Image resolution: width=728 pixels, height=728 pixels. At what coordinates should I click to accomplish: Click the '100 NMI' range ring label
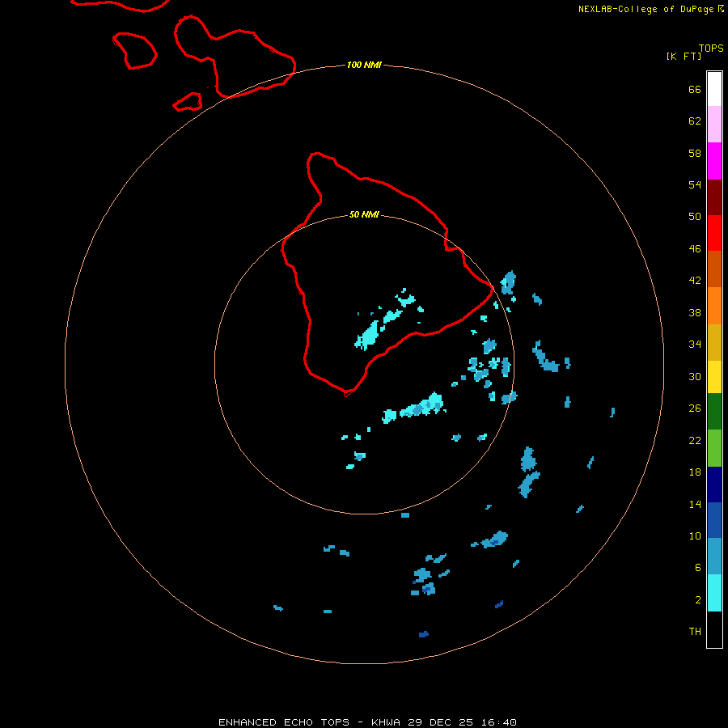click(364, 65)
